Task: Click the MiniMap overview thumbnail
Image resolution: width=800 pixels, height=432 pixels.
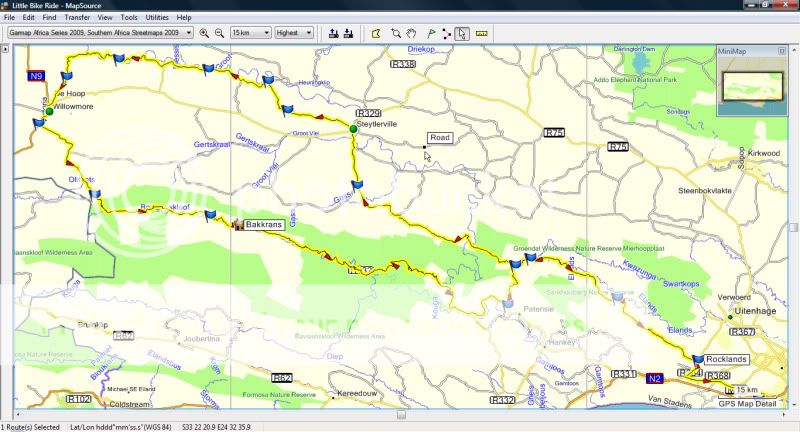Action: [x=752, y=86]
